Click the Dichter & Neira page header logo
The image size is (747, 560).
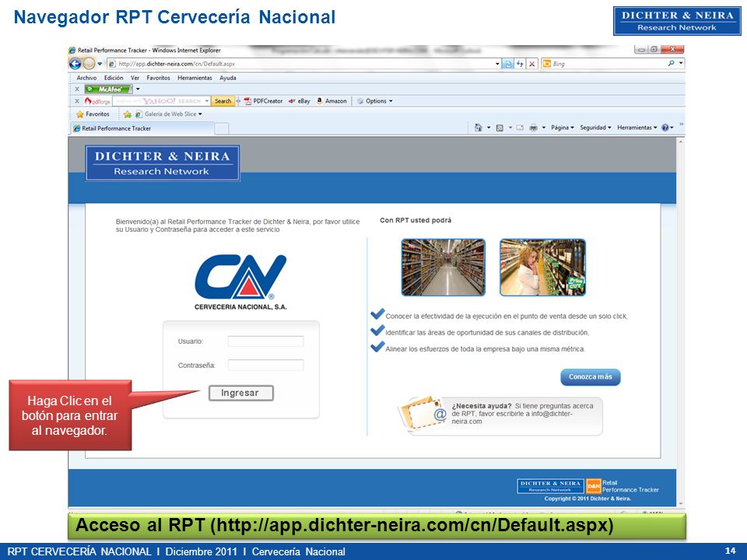163,163
